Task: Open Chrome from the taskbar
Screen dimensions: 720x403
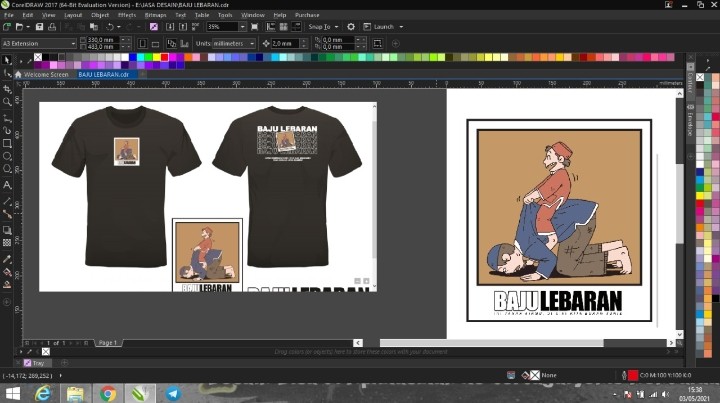Action: pyautogui.click(x=108, y=393)
